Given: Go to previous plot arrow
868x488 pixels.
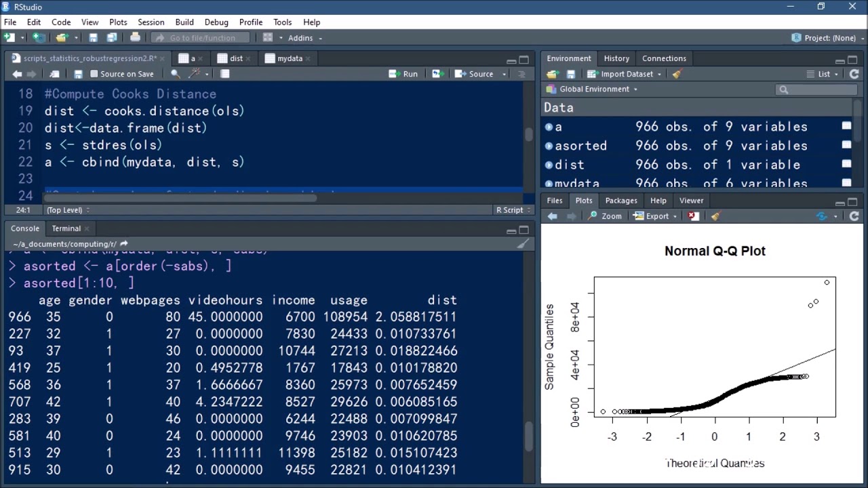Looking at the screenshot, I should (x=553, y=216).
